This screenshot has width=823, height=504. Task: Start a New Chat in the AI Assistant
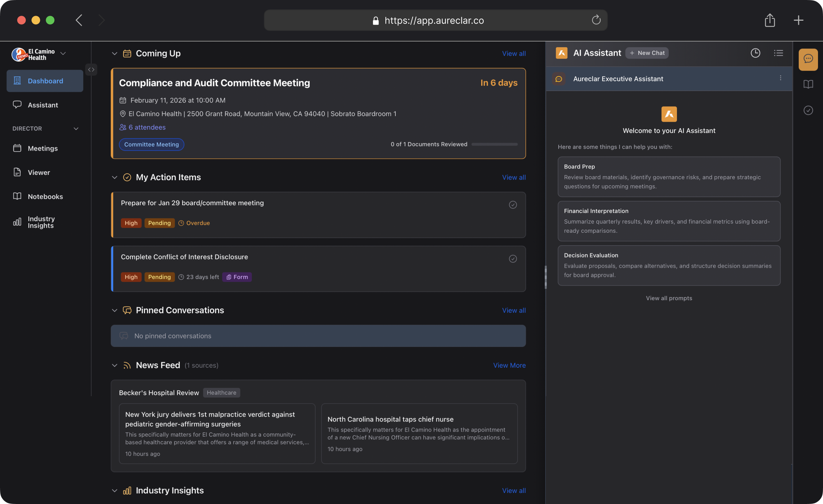coord(647,53)
